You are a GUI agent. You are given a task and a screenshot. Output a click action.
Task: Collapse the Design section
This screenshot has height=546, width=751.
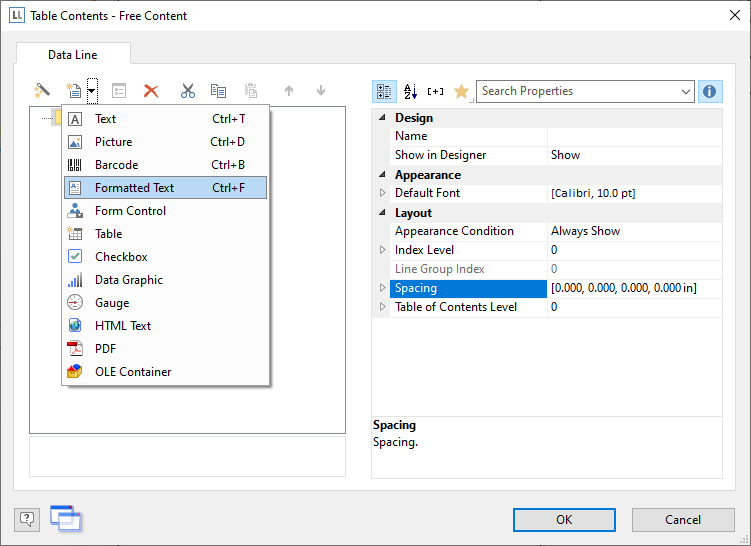(x=382, y=117)
